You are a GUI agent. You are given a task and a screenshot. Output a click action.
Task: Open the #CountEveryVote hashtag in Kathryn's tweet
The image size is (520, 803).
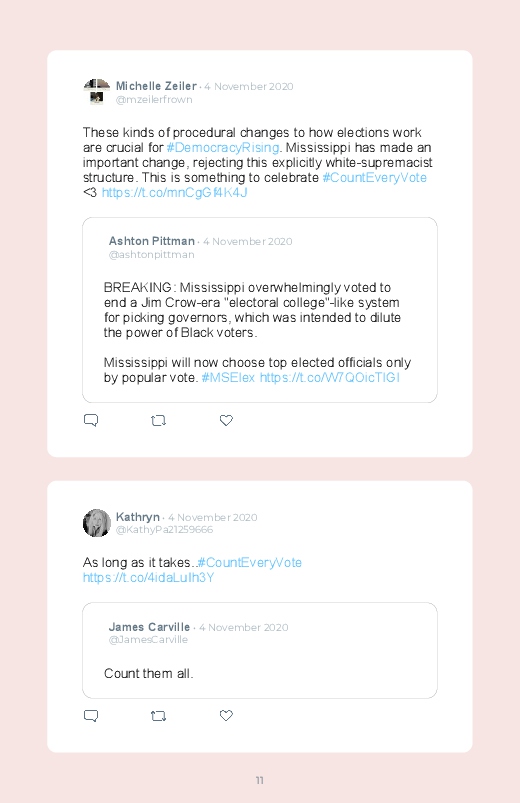(249, 562)
